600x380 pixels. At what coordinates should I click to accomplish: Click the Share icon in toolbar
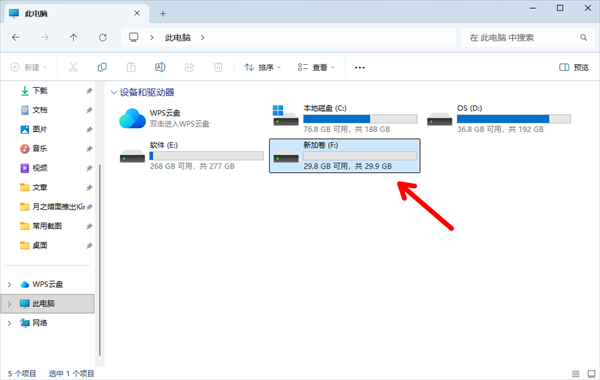[189, 67]
